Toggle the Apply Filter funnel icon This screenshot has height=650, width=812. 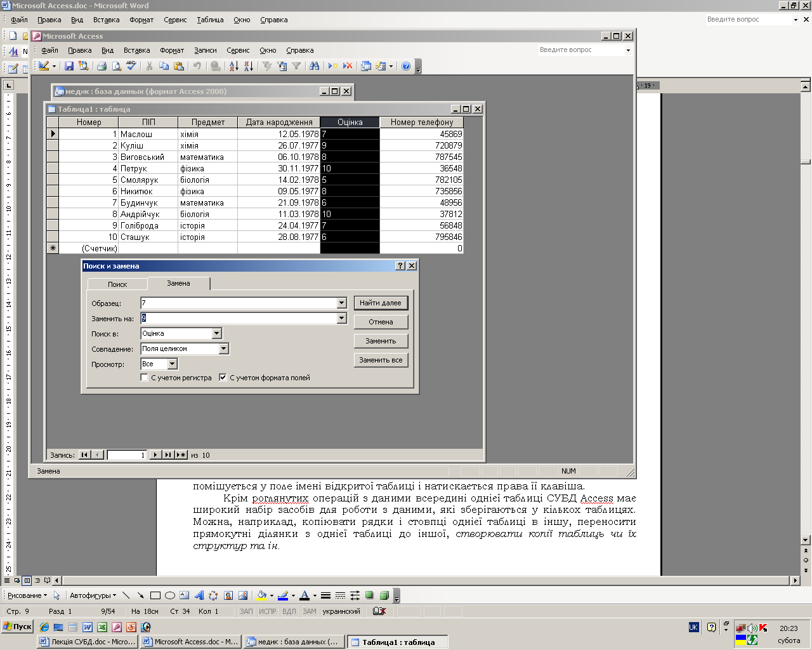[x=296, y=66]
